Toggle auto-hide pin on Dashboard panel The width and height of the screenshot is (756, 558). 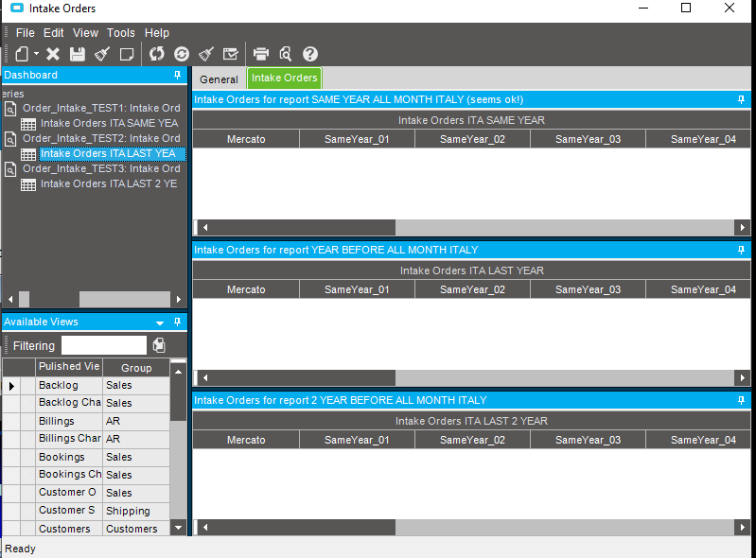click(177, 75)
